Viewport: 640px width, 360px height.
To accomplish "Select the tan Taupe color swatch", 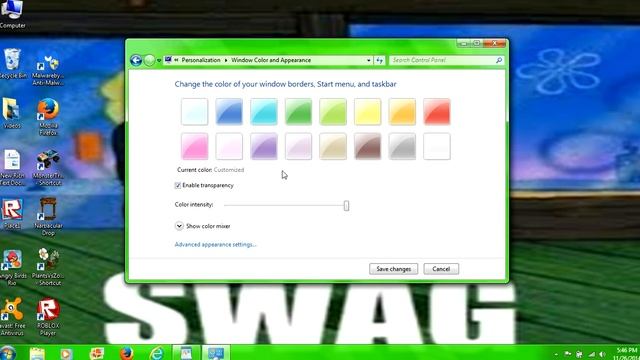I will (x=333, y=146).
